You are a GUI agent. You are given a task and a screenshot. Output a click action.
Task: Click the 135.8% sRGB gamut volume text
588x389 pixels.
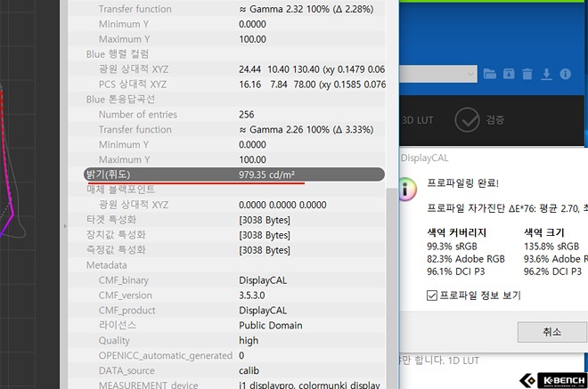pos(551,247)
